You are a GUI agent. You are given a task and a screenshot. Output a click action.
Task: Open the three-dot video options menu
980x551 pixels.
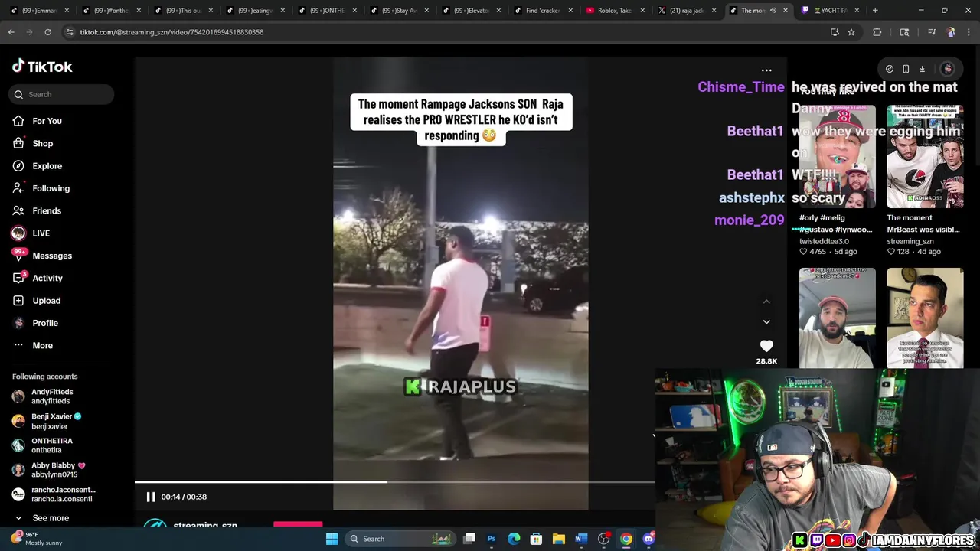766,70
